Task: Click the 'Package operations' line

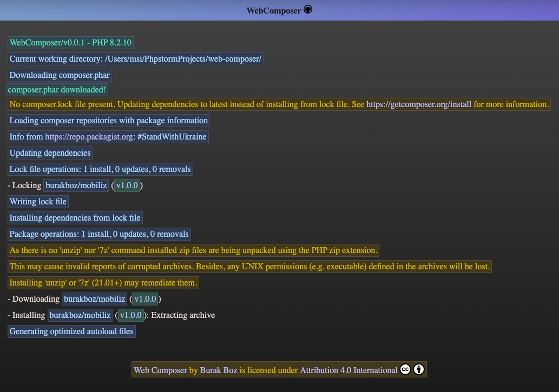Action: pos(99,234)
